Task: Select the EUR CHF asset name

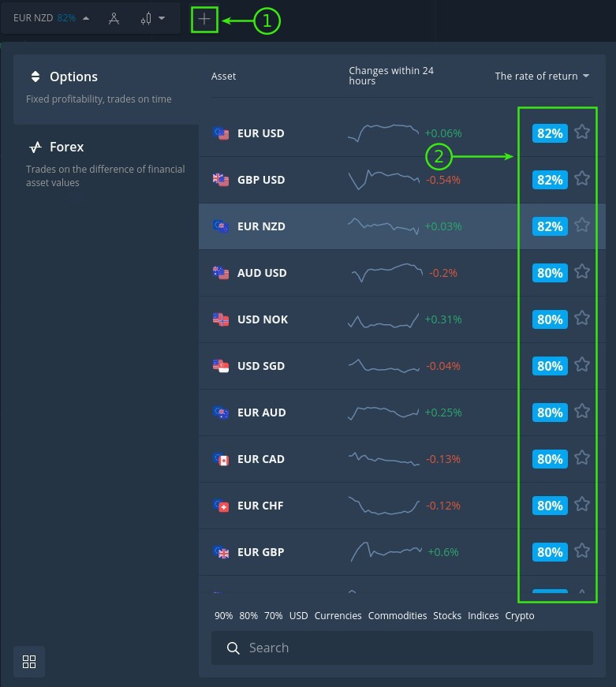Action: (260, 506)
